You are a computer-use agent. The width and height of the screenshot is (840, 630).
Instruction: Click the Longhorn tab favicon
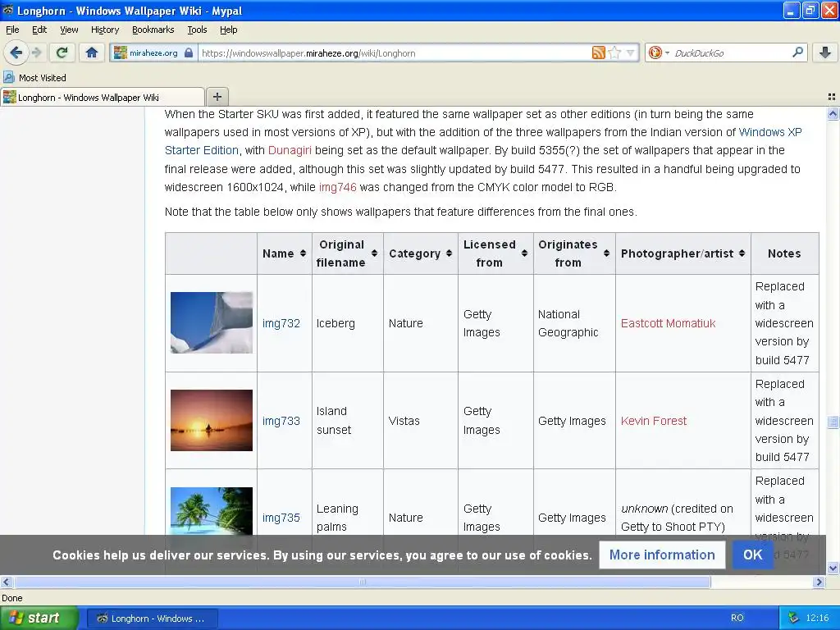[x=9, y=97]
